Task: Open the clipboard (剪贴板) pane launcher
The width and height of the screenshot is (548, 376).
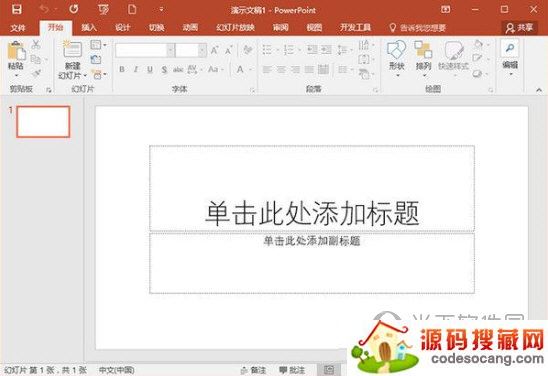Action: tap(49, 91)
